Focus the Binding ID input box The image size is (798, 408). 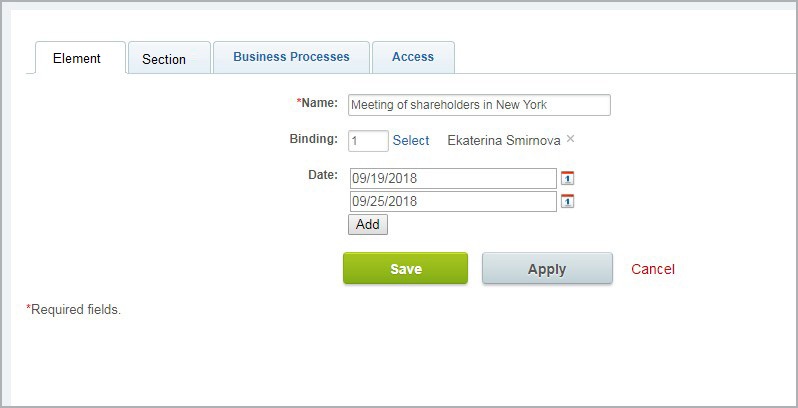pyautogui.click(x=368, y=141)
